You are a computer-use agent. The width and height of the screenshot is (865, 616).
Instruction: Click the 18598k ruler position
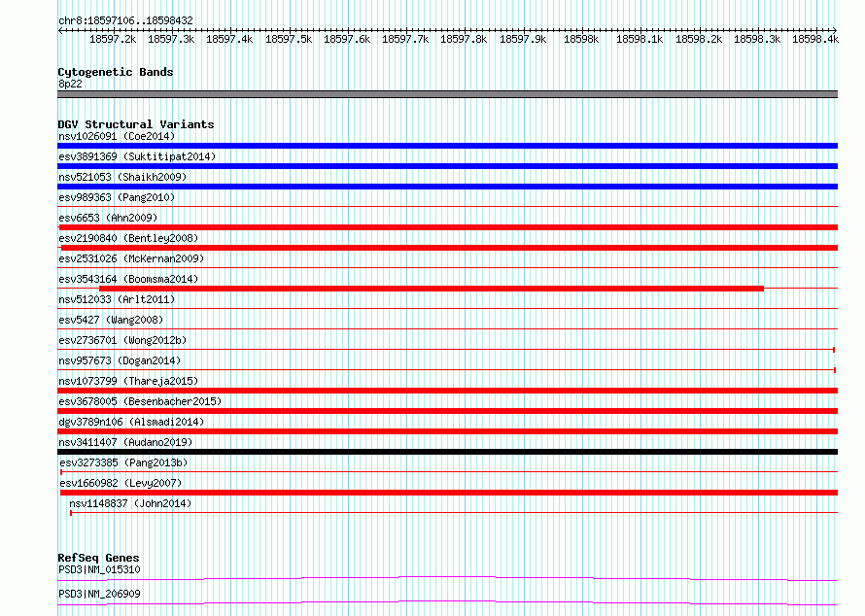pyautogui.click(x=581, y=39)
